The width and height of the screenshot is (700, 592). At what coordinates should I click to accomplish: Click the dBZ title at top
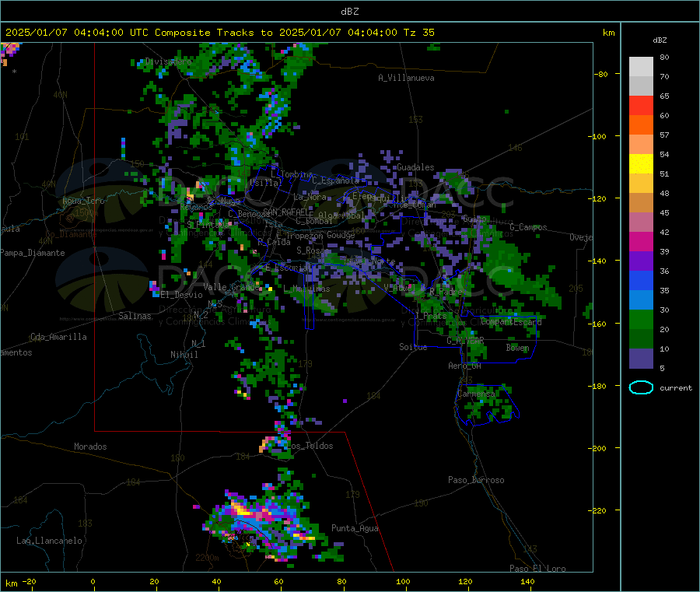(x=349, y=11)
